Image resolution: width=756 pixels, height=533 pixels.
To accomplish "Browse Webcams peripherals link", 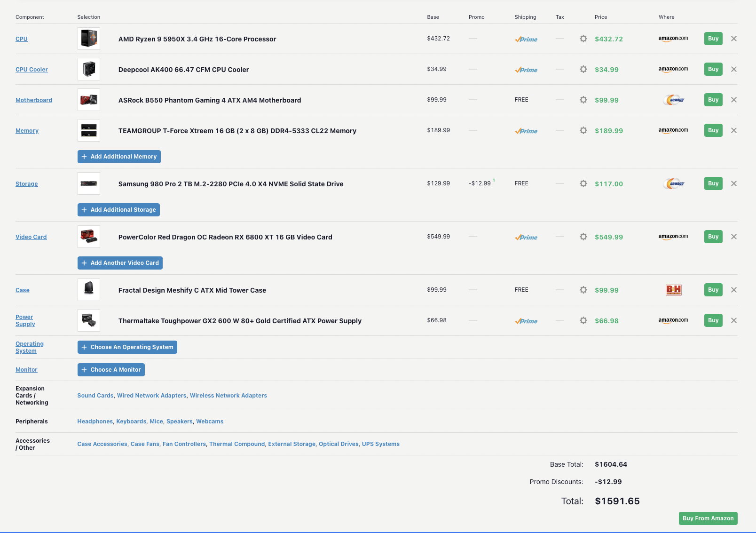I will click(x=210, y=422).
